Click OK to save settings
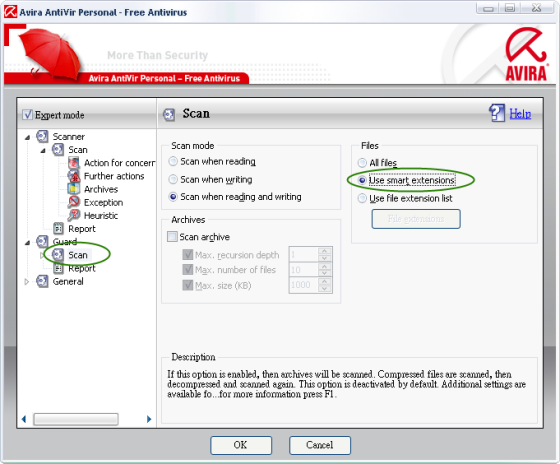This screenshot has width=560, height=464. pos(241,445)
